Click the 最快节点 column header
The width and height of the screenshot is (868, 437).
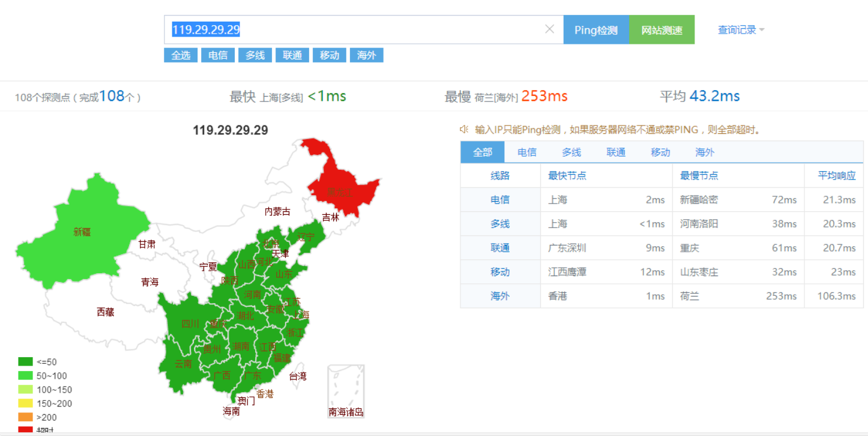[x=567, y=176]
